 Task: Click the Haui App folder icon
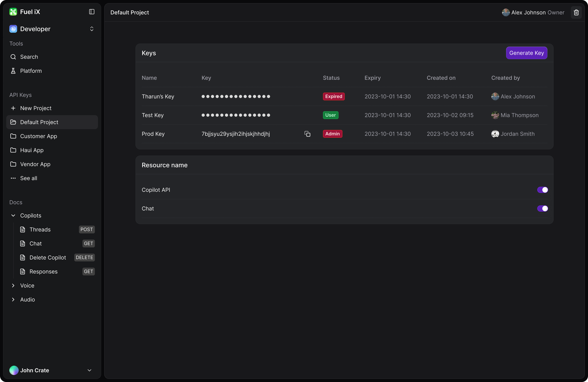pos(13,150)
